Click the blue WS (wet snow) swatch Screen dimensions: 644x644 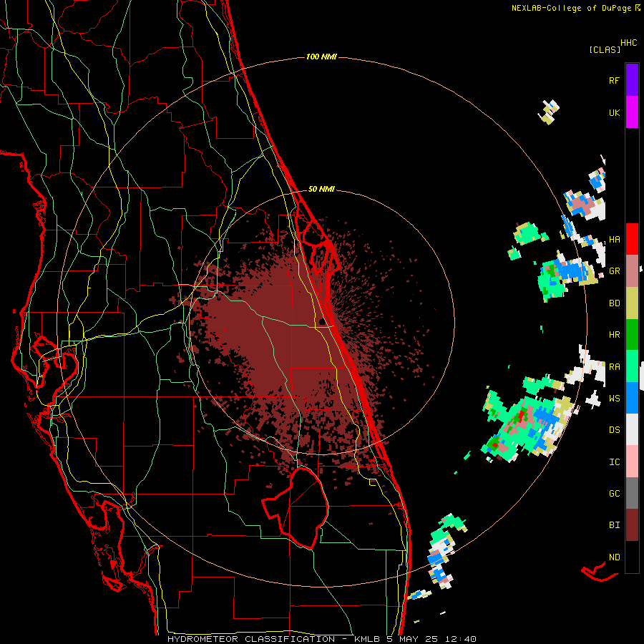(x=632, y=398)
